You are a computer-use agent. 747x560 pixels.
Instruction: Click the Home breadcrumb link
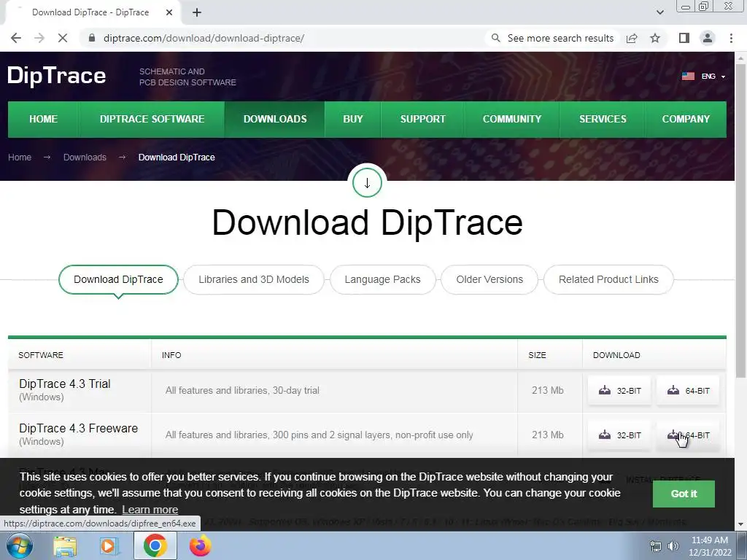pos(20,157)
